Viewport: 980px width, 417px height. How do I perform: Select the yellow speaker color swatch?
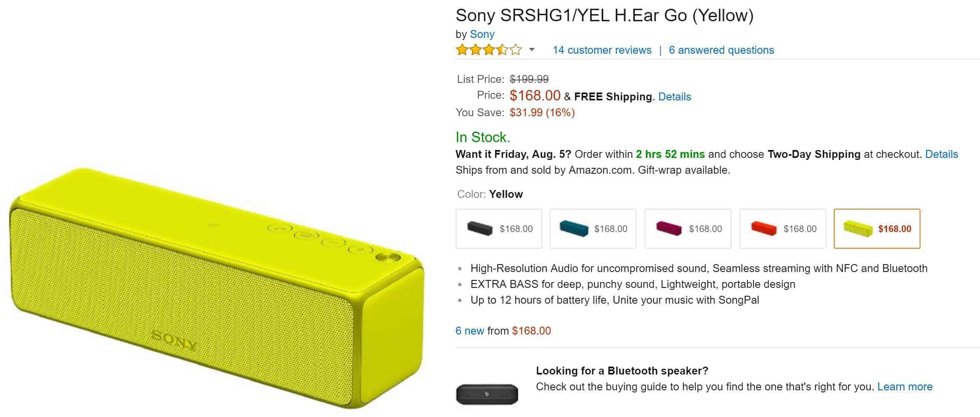point(877,229)
